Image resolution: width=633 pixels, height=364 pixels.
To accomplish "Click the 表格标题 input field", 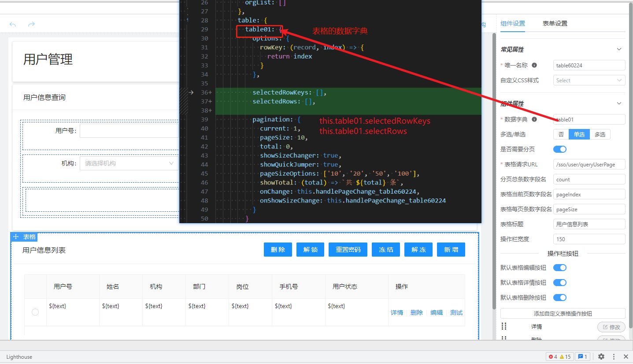I will pyautogui.click(x=589, y=224).
